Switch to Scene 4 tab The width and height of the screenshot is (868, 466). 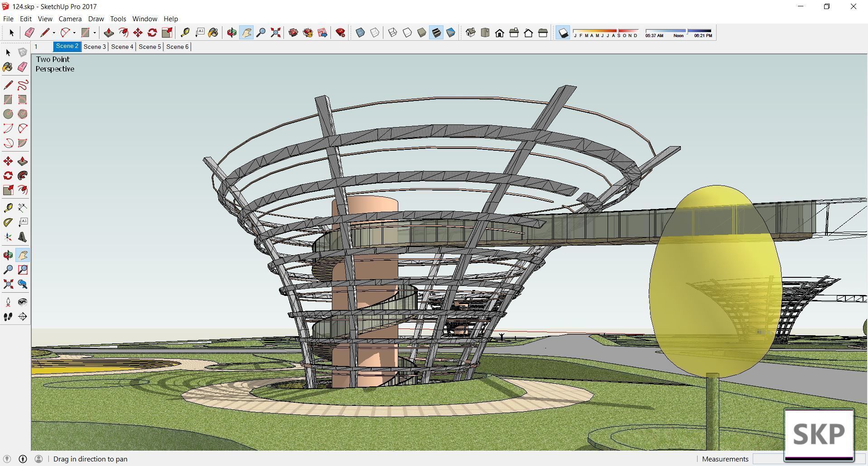coord(122,47)
